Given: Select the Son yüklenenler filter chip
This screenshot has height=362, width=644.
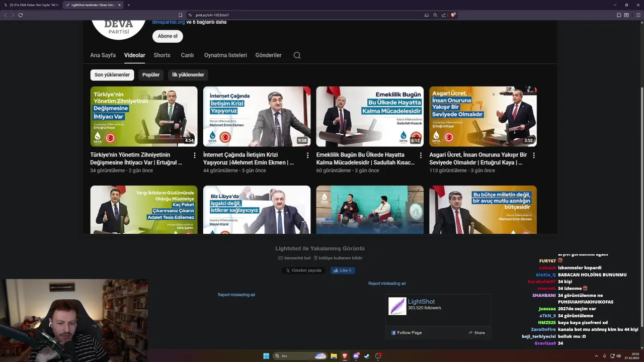Looking at the screenshot, I should 112,75.
